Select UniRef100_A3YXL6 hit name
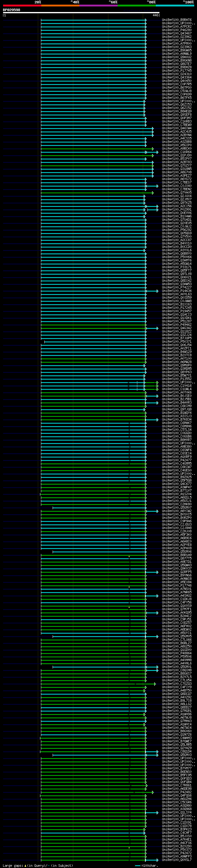Viewport: 197px width, 868px height. click(x=177, y=250)
